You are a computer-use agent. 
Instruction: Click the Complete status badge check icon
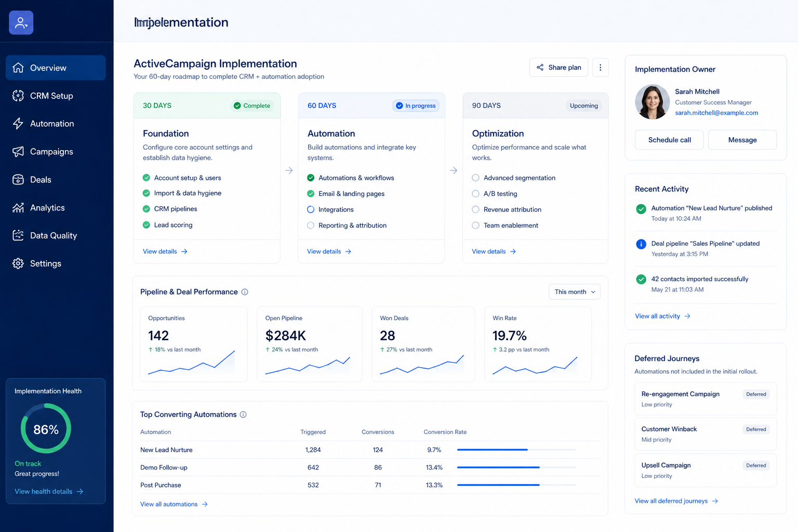[x=237, y=105]
